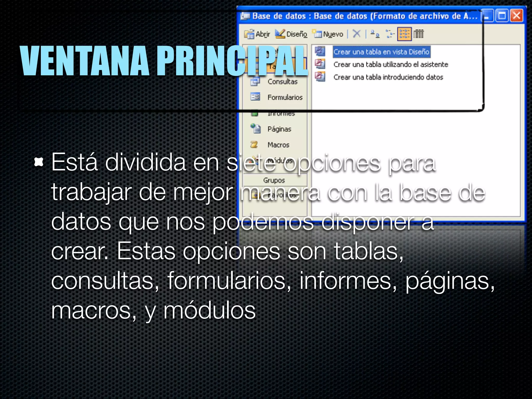The image size is (532, 399).
Task: Open Crear una tabla introduciendo datos
Action: click(x=388, y=77)
